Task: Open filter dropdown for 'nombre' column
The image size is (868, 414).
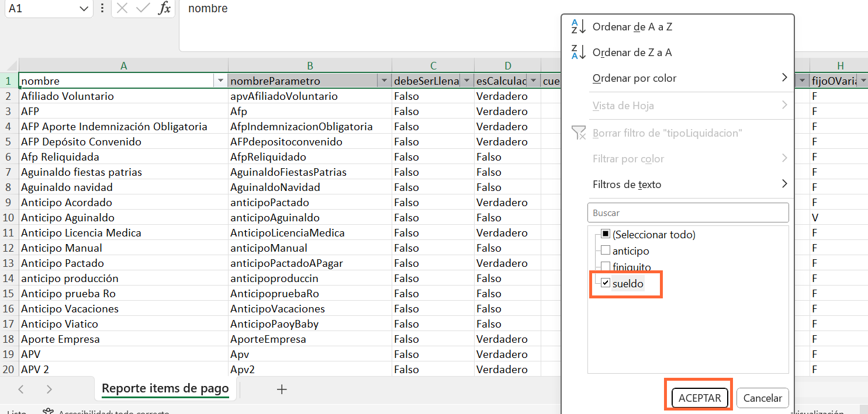Action: [220, 81]
